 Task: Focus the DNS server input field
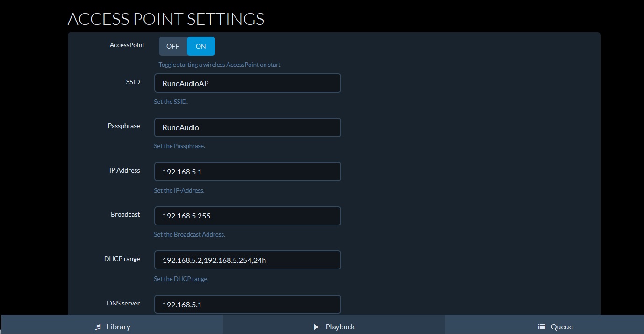tap(247, 305)
